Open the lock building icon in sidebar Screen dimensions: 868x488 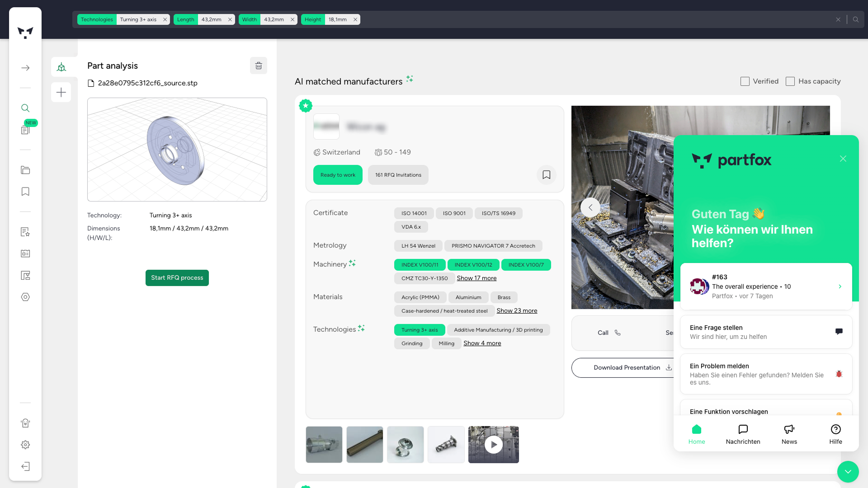pos(25,423)
